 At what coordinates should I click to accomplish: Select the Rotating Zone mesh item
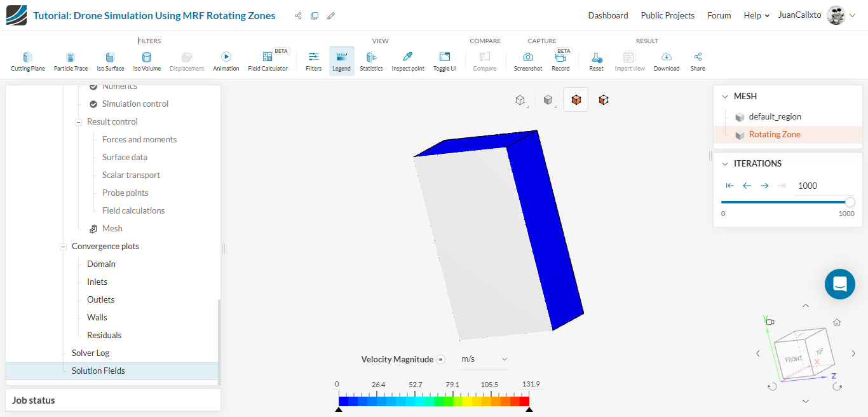click(x=774, y=134)
